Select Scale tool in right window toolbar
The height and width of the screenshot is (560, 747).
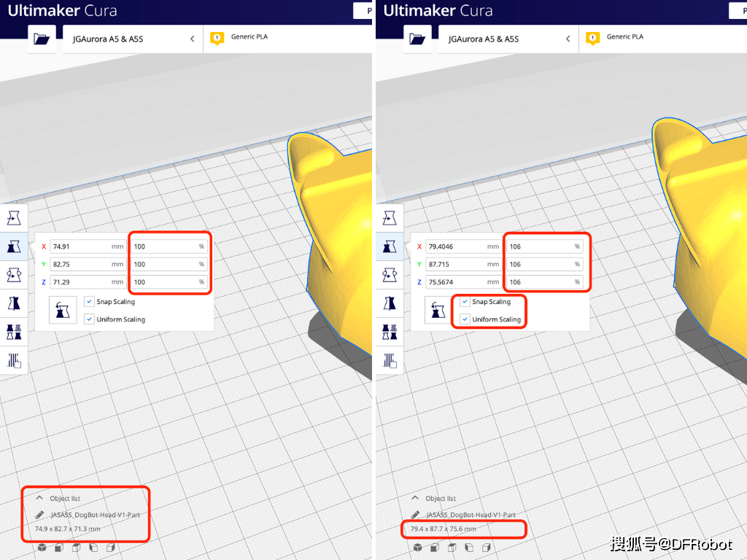(x=390, y=246)
